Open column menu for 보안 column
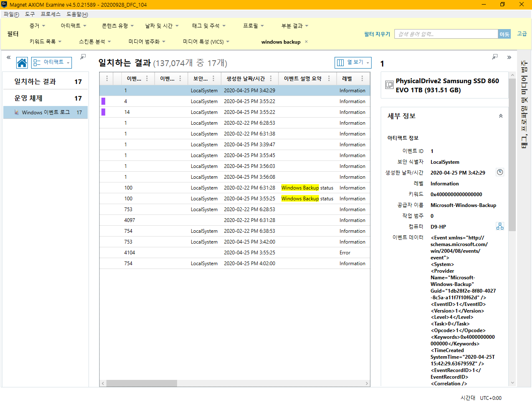The width and height of the screenshot is (532, 409). (213, 78)
